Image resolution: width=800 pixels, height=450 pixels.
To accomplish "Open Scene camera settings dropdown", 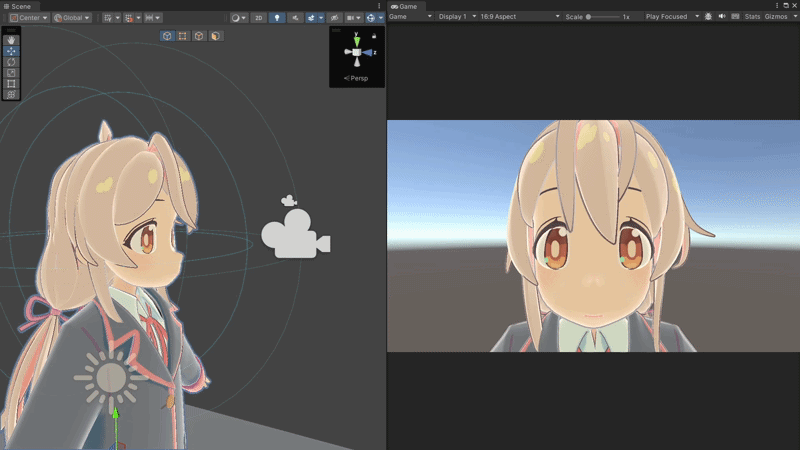I will [354, 18].
